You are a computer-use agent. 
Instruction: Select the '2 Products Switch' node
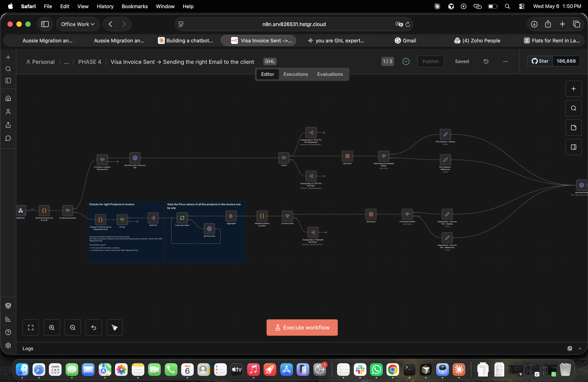[x=407, y=214]
